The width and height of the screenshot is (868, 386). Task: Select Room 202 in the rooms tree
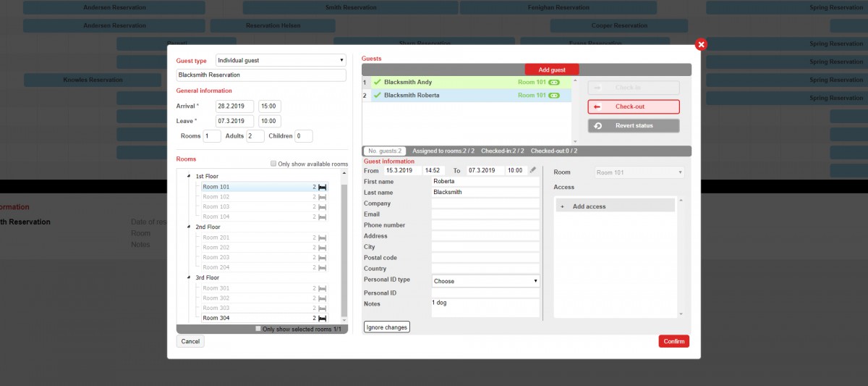(x=265, y=248)
